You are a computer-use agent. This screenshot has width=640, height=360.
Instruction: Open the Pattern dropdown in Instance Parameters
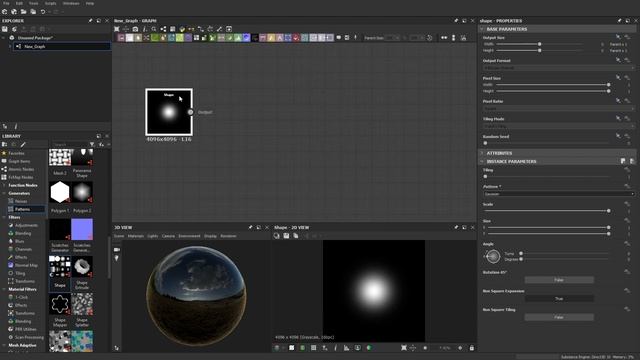coord(559,194)
